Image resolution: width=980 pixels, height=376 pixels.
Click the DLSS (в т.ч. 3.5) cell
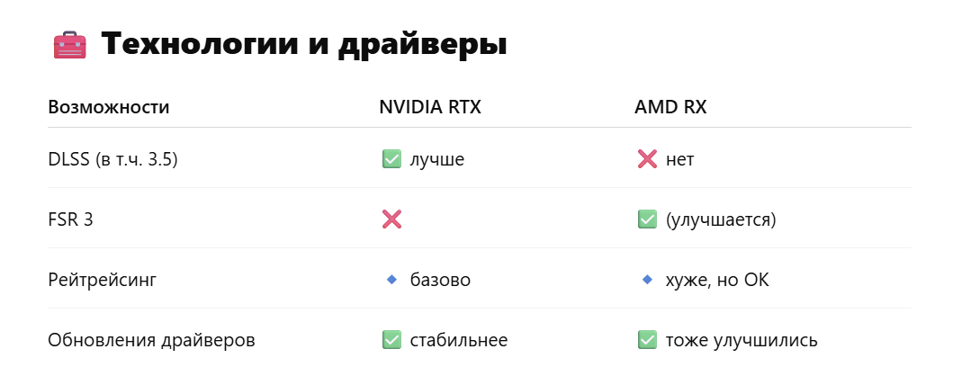(x=113, y=160)
